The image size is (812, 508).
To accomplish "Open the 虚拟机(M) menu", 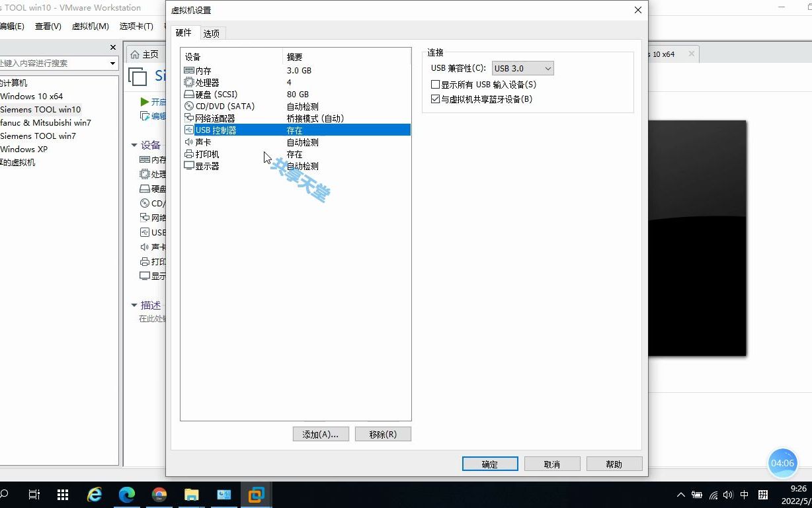I will click(90, 26).
